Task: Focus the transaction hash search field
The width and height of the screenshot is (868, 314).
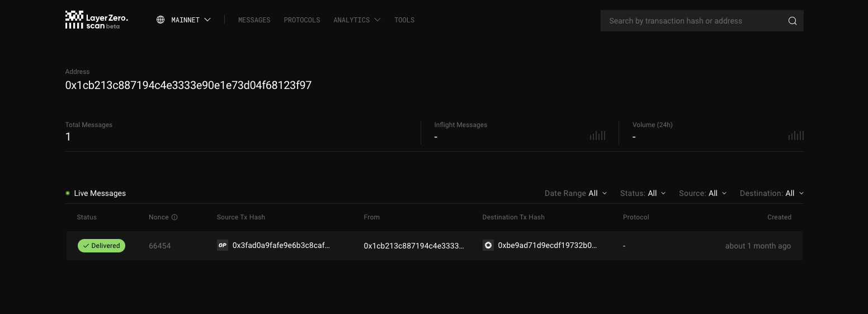Action: 694,21
